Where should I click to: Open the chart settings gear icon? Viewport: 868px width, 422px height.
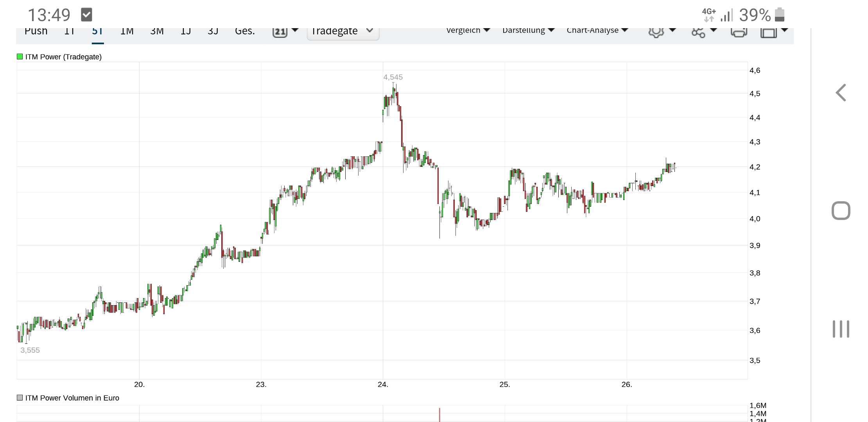tap(656, 32)
